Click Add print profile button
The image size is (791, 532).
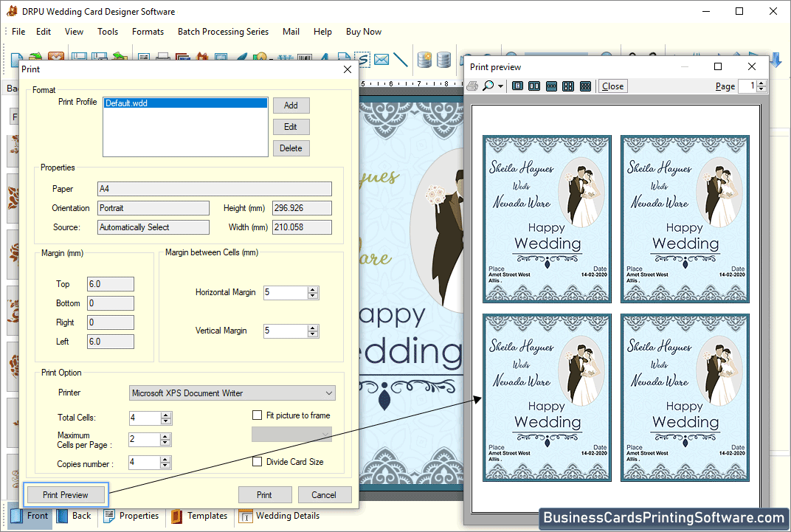tap(291, 106)
